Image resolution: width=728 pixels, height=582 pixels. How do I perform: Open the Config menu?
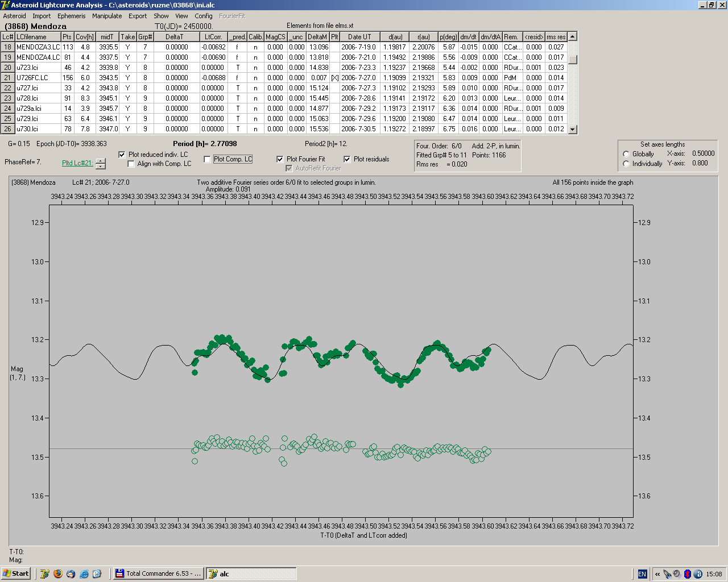pos(204,16)
